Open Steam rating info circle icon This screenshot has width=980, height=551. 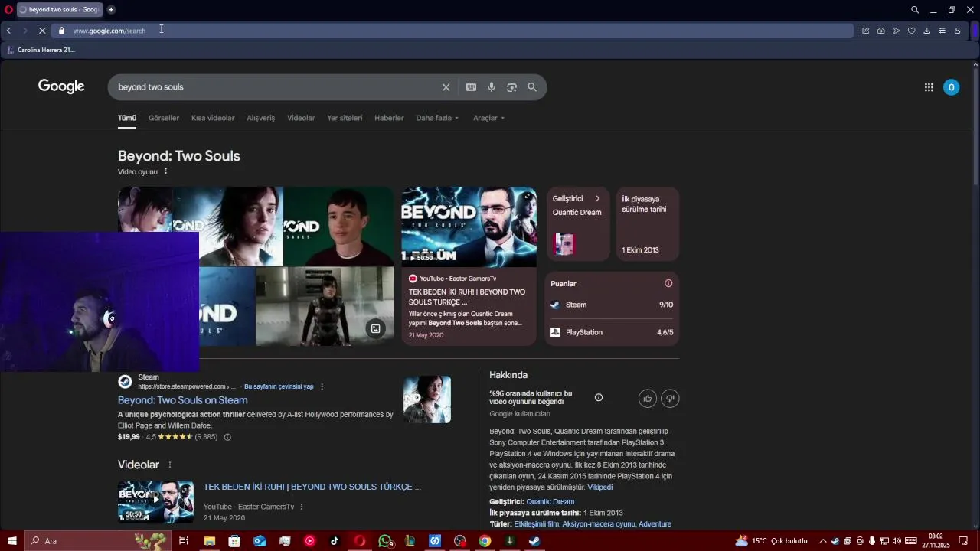point(227,437)
